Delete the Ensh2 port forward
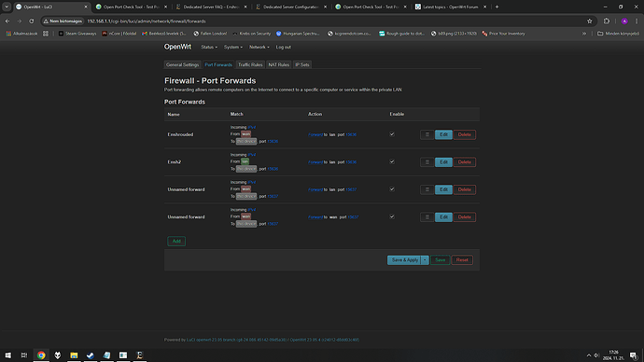The height and width of the screenshot is (362, 644). point(465,162)
